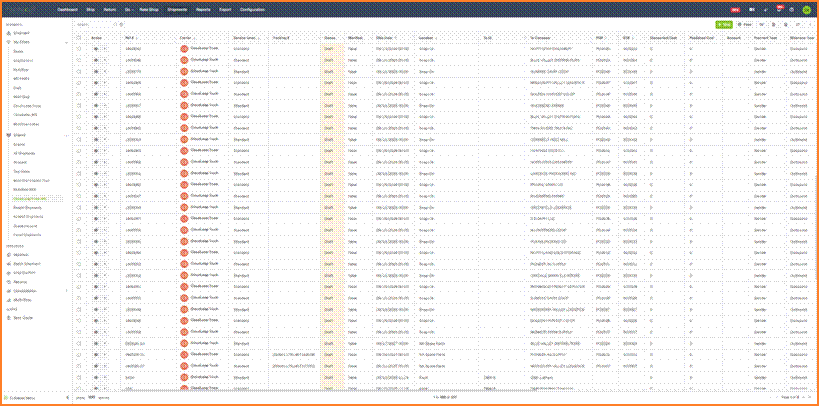Image resolution: width=819 pixels, height=406 pixels.
Task: Collapse the sidebar using Collapse menu arrow
Action: (x=67, y=398)
